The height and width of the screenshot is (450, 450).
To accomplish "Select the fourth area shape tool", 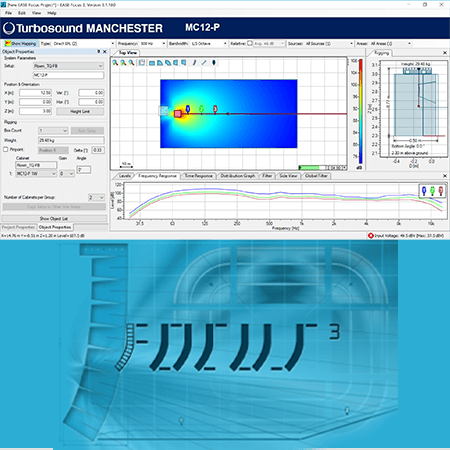I will click(x=176, y=63).
